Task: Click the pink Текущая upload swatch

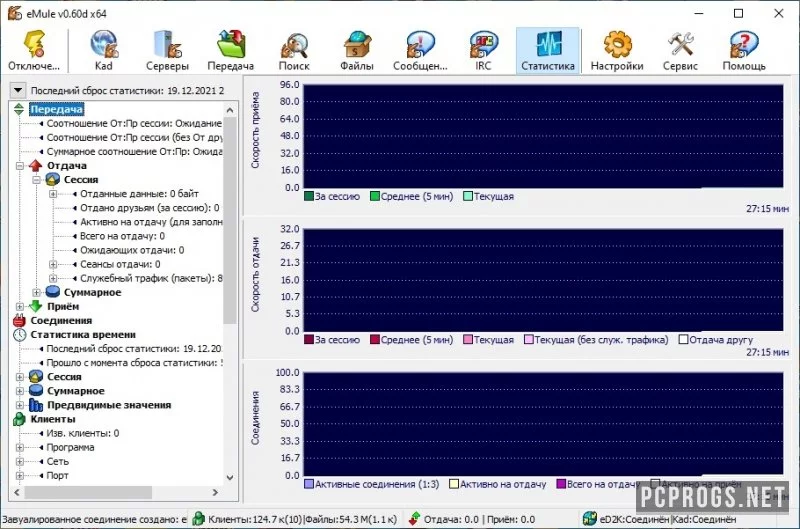Action: coord(467,339)
